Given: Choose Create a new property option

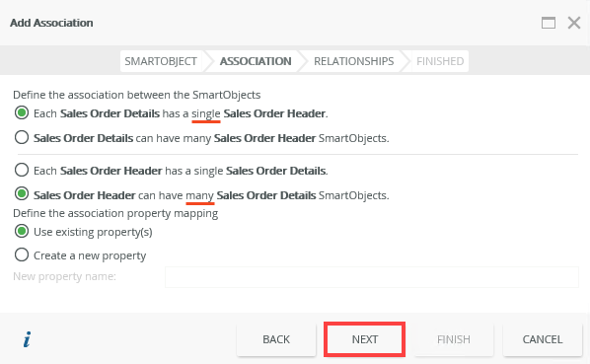Looking at the screenshot, I should click(x=22, y=255).
